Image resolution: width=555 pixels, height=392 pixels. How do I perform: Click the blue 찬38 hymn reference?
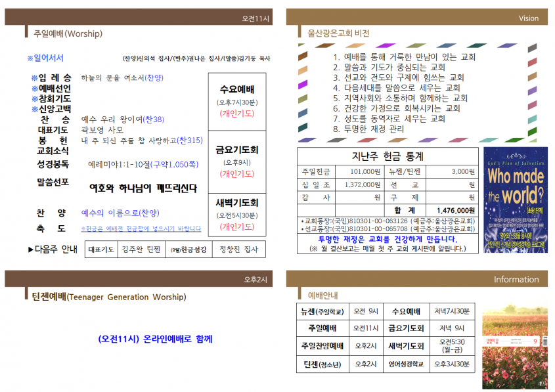153,120
